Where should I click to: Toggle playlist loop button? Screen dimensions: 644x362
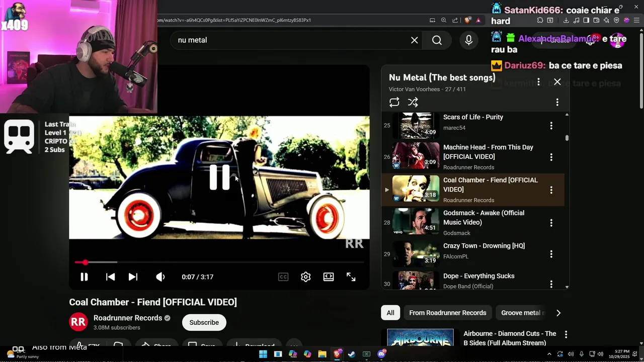[394, 102]
